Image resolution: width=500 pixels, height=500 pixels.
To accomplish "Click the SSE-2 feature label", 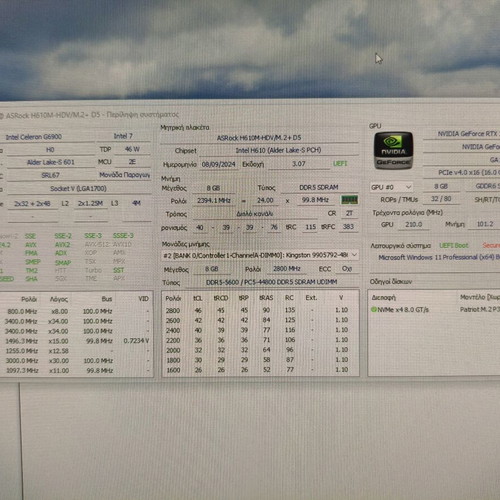I will click(x=63, y=236).
